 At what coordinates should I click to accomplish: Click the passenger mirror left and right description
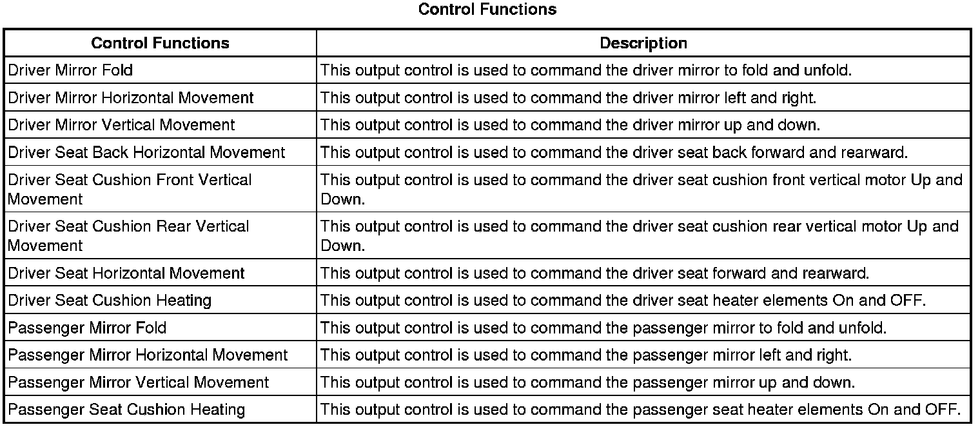586,355
